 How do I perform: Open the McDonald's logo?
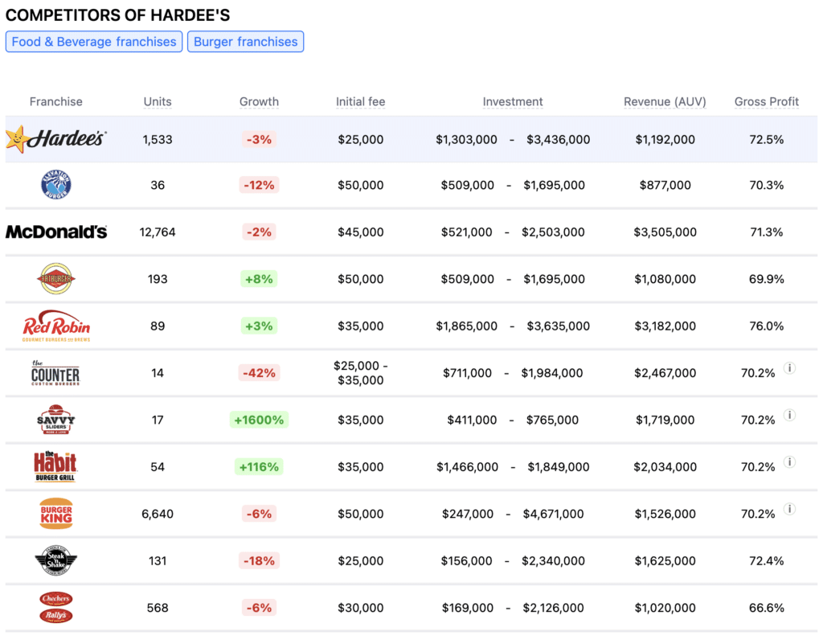[56, 232]
